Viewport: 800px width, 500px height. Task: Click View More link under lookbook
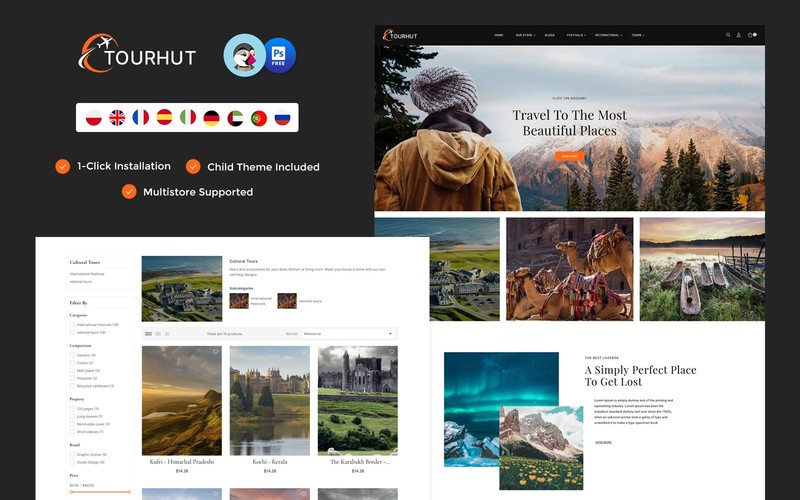[603, 442]
